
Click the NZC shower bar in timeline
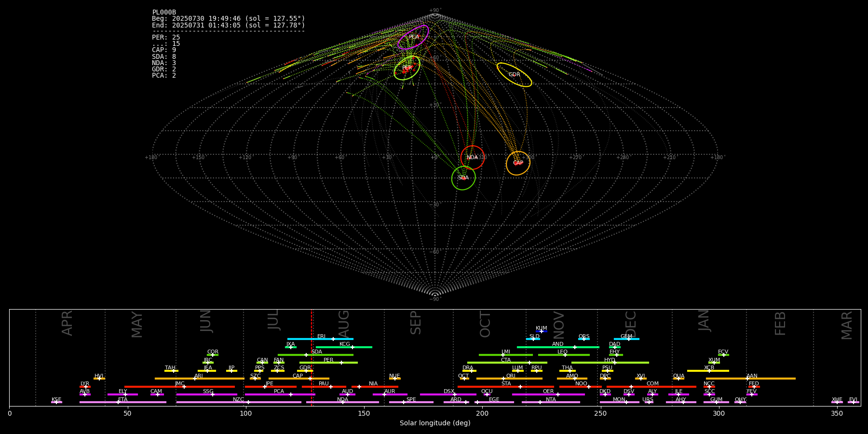point(239,402)
